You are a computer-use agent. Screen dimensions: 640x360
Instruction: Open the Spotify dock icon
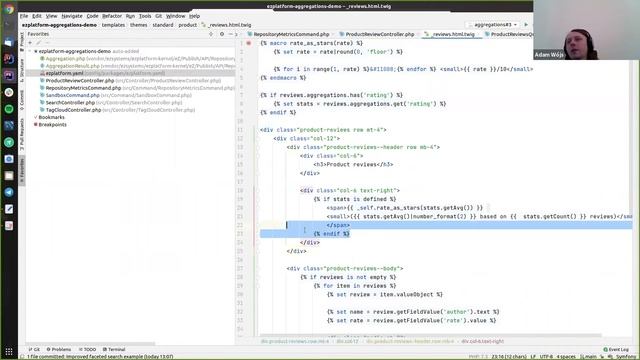point(9,109)
